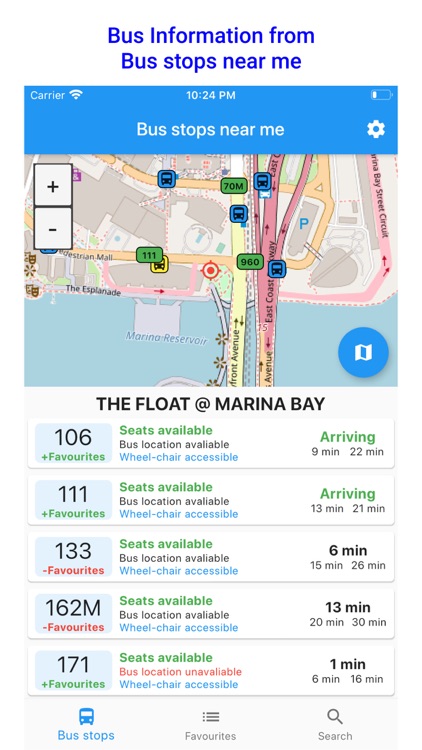Tap THE FLOAT @ MARINA BAY heading

click(x=211, y=404)
